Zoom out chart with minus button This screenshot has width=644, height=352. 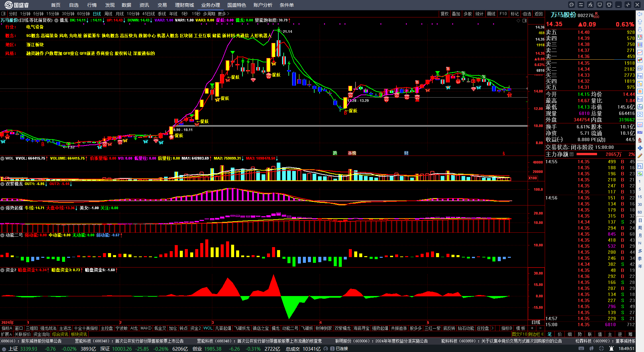tap(540, 328)
